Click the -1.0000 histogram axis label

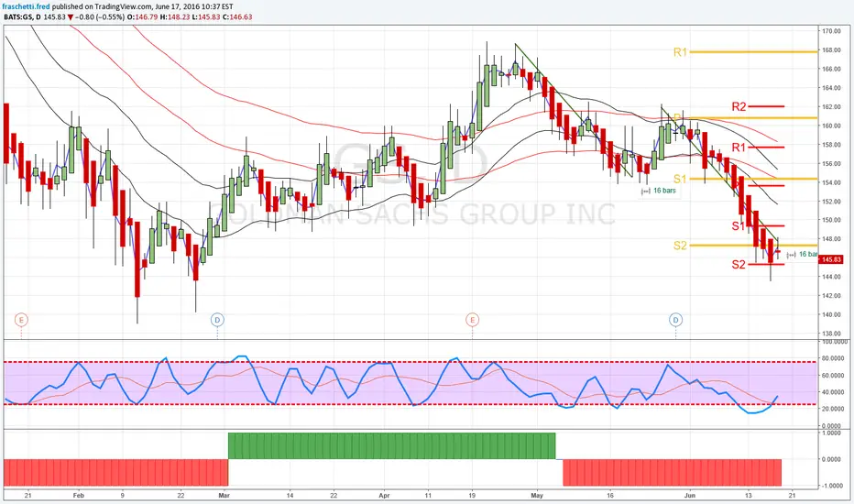[832, 486]
